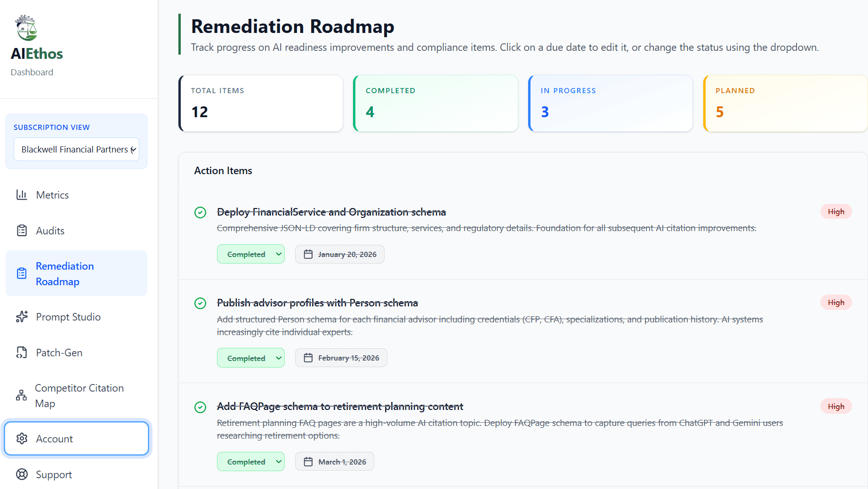Click the 'Remediation Roadmap' page heading
Screen dimensions: 868x489
point(293,26)
